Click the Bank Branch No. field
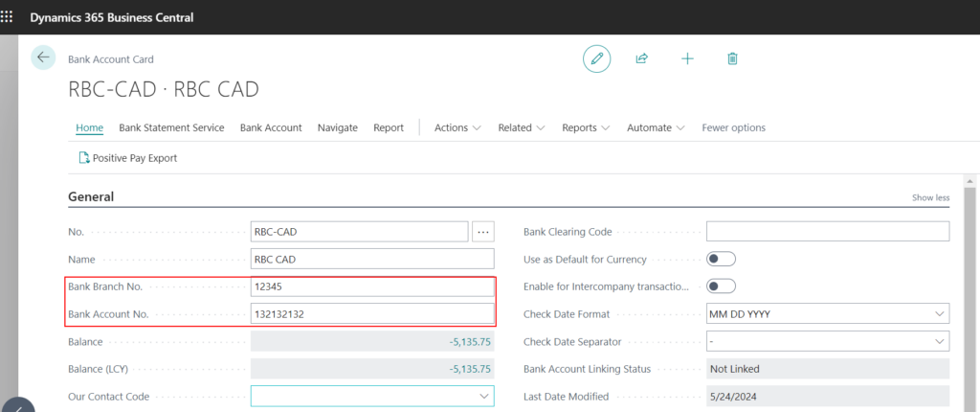The width and height of the screenshot is (980, 412). (372, 286)
